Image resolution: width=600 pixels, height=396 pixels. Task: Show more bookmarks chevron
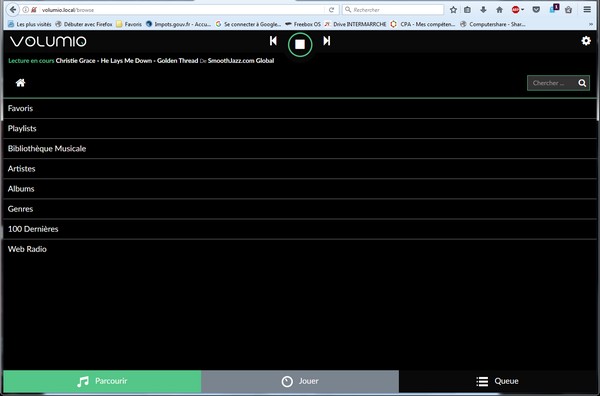click(591, 24)
